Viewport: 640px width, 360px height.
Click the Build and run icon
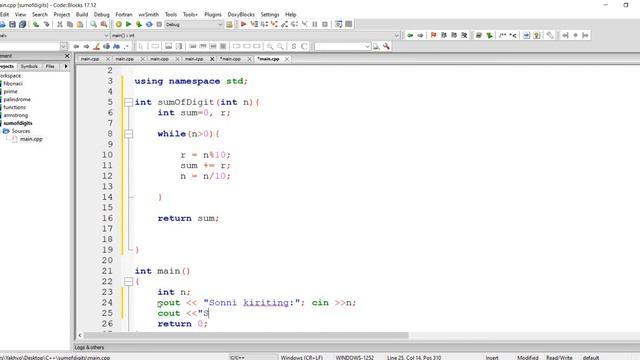tap(139, 24)
